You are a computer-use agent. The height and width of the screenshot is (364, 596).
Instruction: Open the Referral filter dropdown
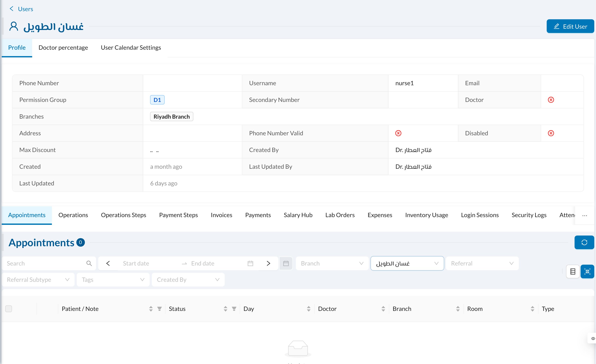[482, 263]
